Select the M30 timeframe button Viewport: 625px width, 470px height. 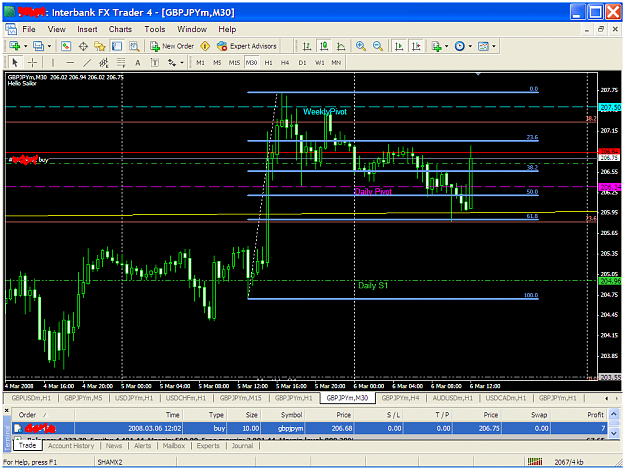click(251, 63)
